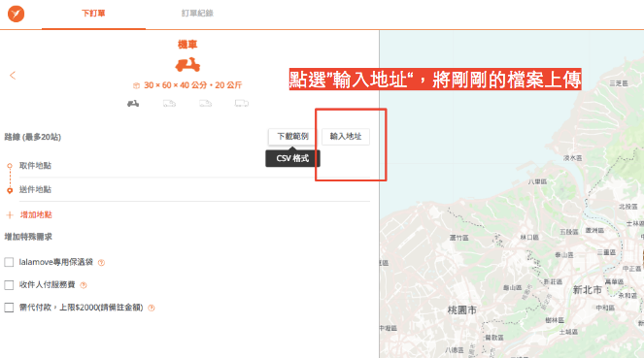Switch to the 下訂單 tab
Viewport: 644px width, 358px height.
tap(93, 14)
